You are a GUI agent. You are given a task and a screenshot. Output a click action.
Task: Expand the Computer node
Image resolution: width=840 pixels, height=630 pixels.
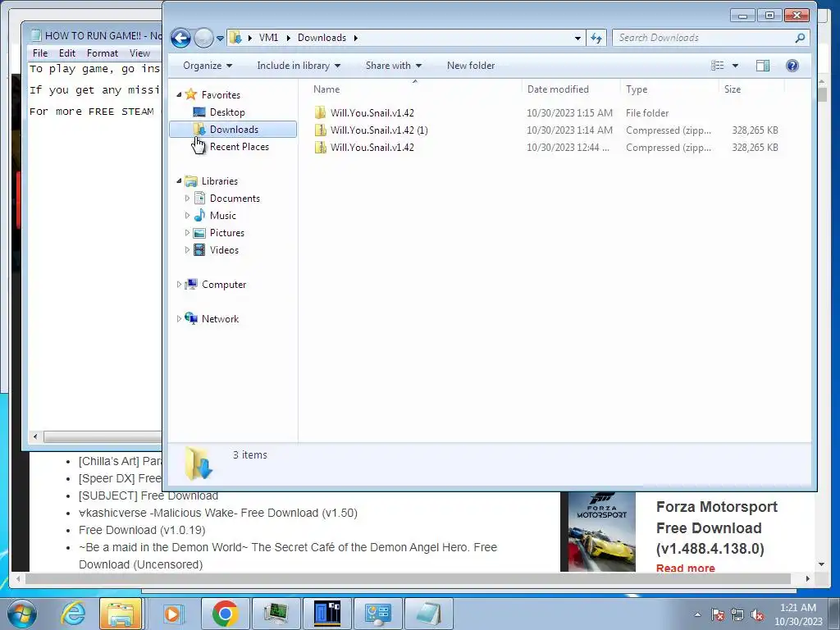coord(179,285)
